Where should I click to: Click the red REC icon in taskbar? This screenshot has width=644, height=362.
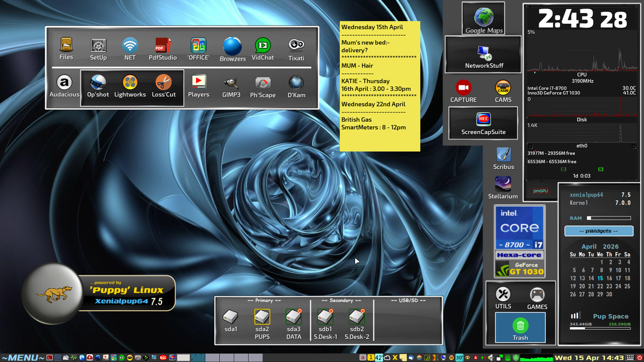tap(163, 357)
